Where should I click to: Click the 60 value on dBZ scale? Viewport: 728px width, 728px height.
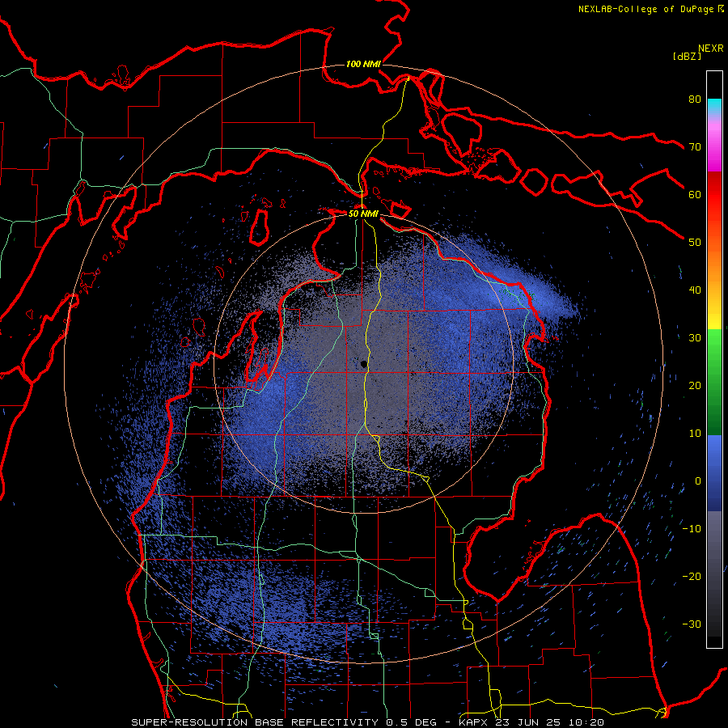pyautogui.click(x=695, y=195)
